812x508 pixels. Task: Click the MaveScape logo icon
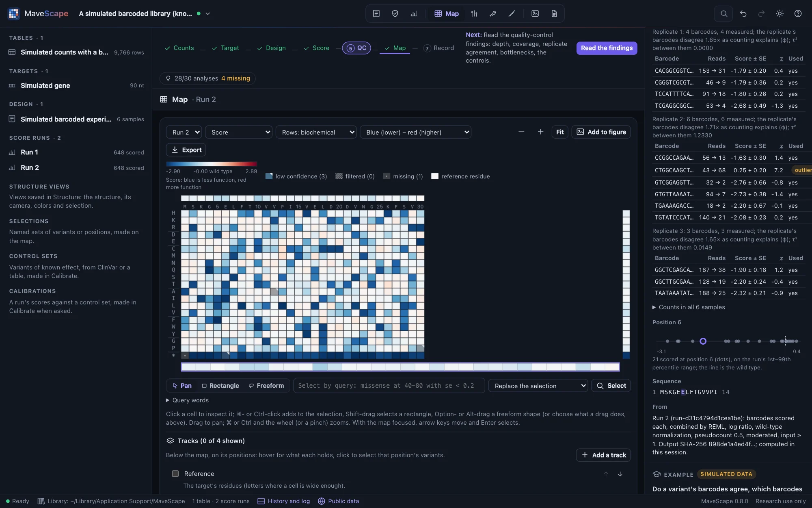(14, 14)
